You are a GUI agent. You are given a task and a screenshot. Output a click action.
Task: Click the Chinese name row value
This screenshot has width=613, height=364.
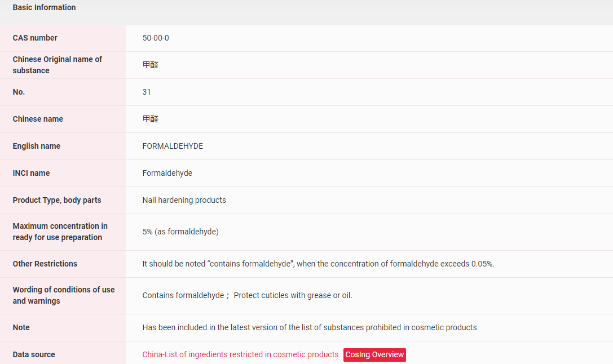point(151,119)
